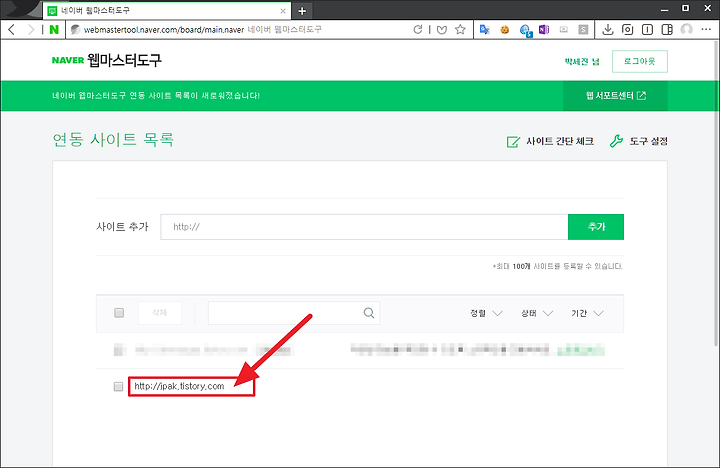Open 사이트 간단 체크 tool

tap(550, 141)
